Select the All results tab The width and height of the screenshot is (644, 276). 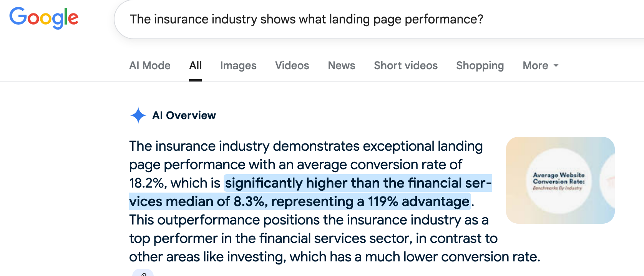coord(195,65)
